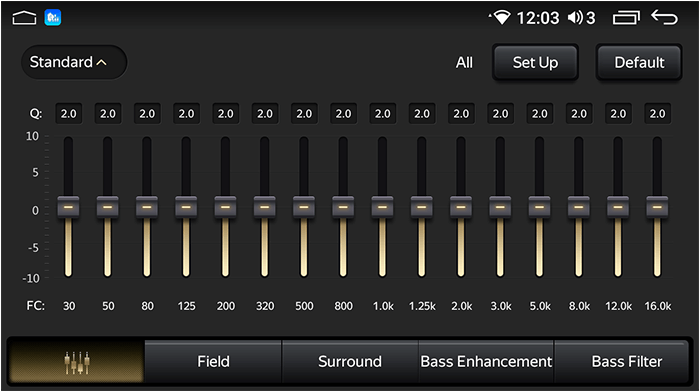Viewport: 700px width, 392px height.
Task: Click the 30 Hz slider handle
Action: coord(68,207)
